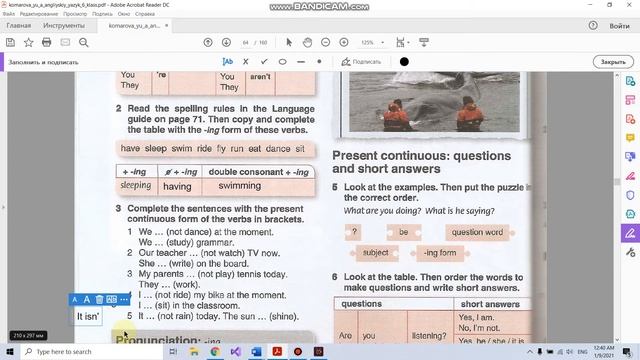Select the line tool
Viewport: 640px width, 360px height.
click(301, 62)
